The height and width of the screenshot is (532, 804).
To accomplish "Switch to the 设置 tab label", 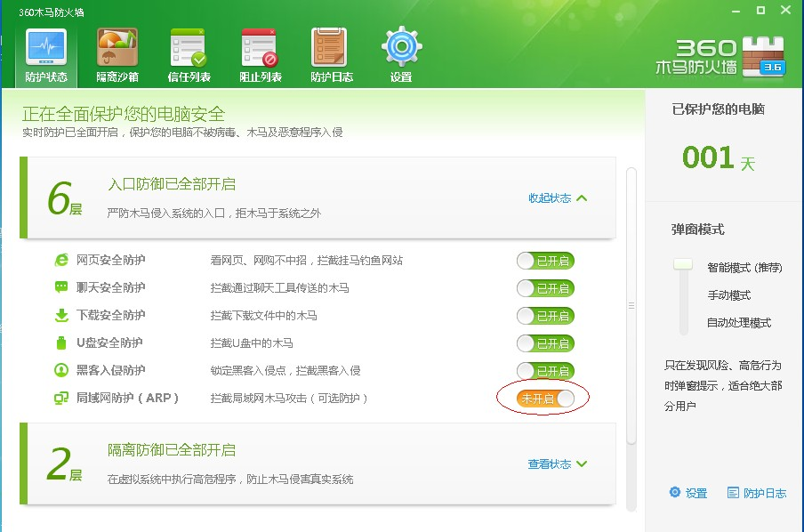I will (x=401, y=77).
